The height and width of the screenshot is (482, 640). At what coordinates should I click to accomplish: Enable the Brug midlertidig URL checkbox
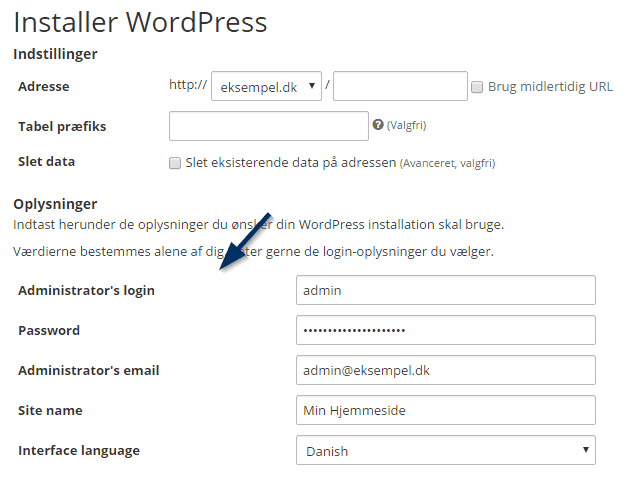tap(477, 87)
